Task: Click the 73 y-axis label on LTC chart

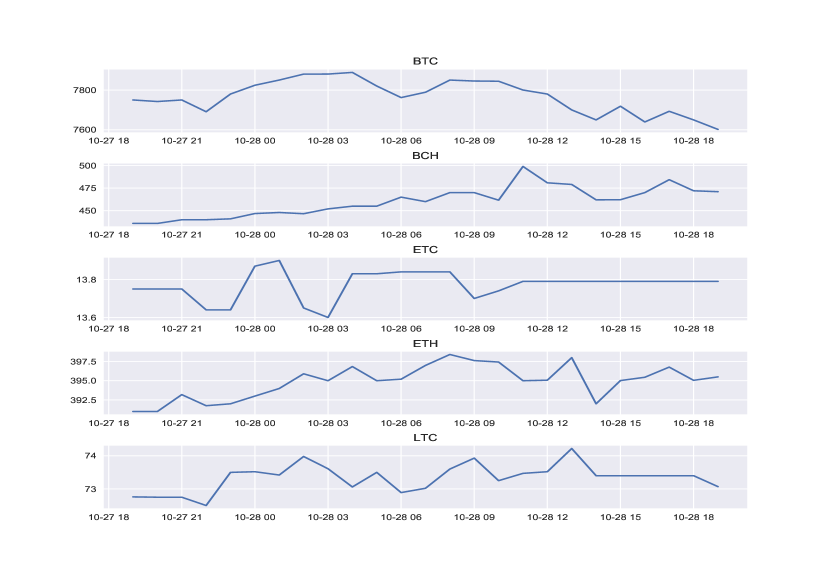Action: point(91,489)
